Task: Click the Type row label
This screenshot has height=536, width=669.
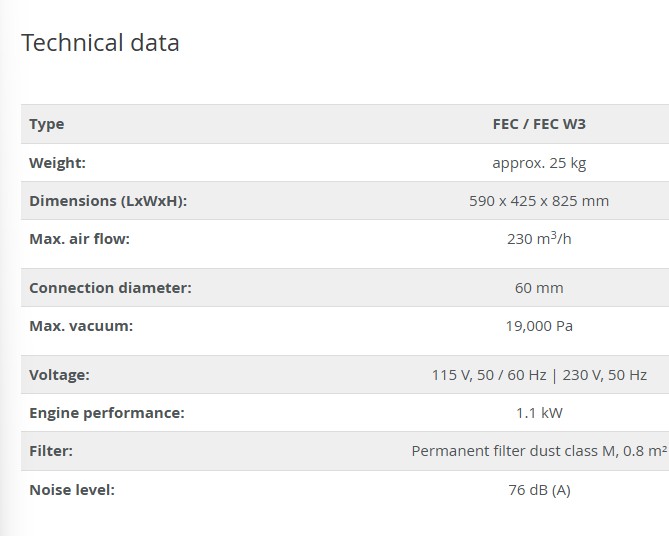Action: tap(47, 124)
